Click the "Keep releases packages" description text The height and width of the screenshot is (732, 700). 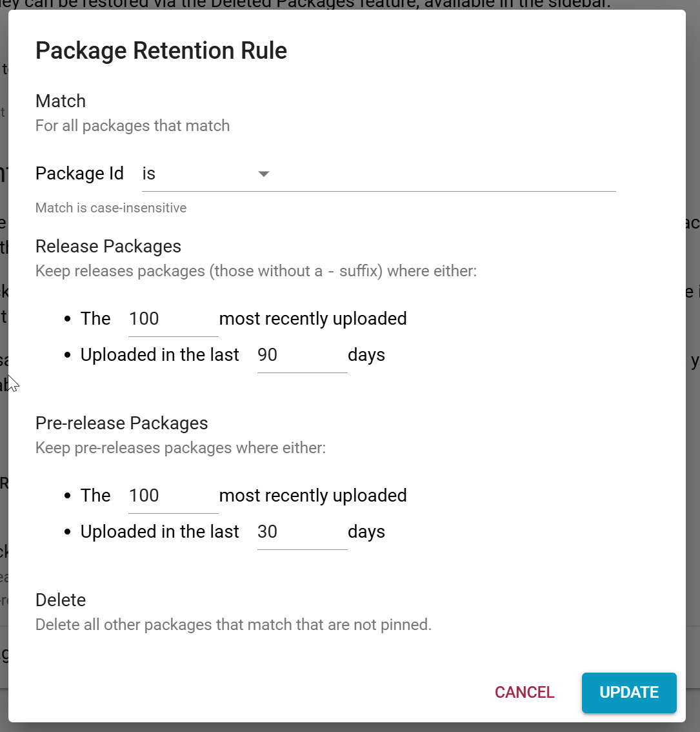pos(255,270)
